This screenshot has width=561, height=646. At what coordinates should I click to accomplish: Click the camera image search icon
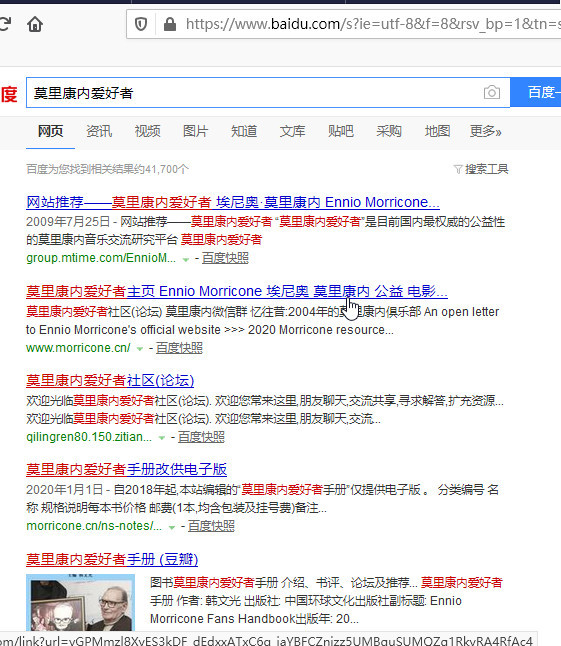click(492, 92)
